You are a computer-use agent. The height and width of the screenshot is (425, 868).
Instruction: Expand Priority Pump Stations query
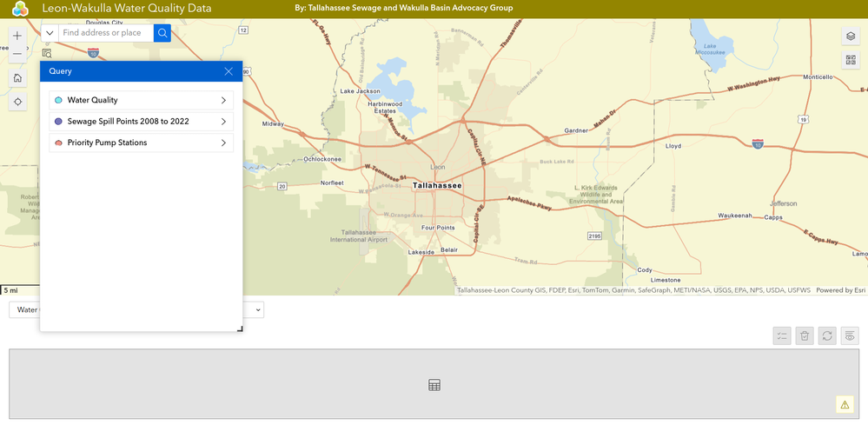click(x=141, y=143)
